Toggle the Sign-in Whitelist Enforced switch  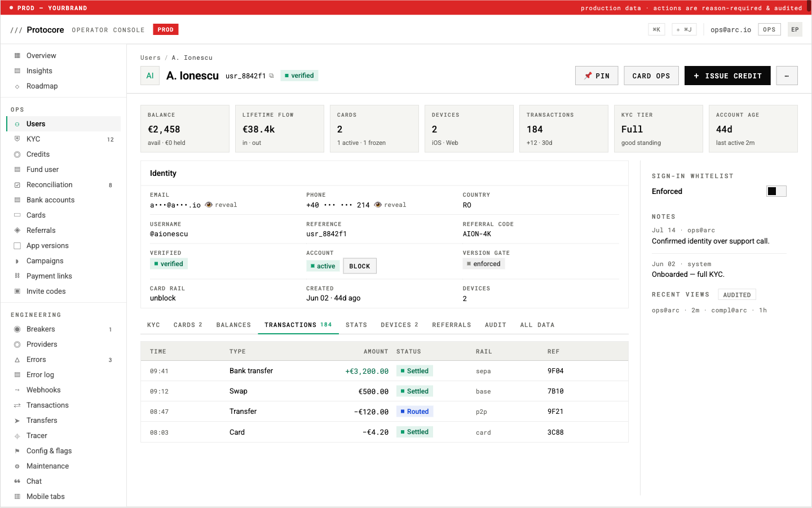(776, 191)
